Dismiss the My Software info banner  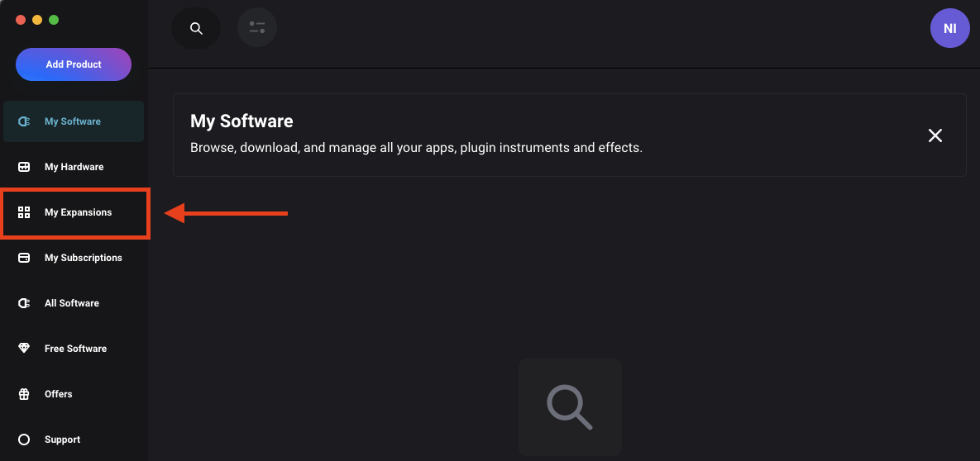935,135
